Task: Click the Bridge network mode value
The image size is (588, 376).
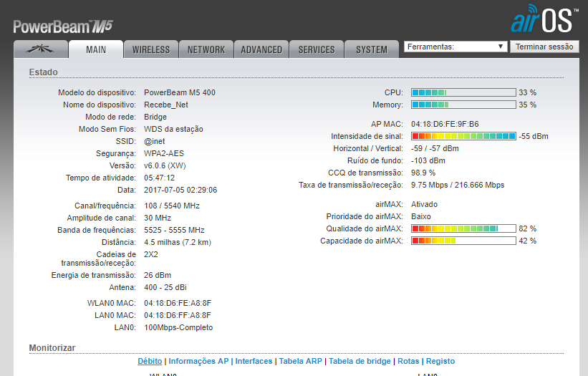Action: coord(155,117)
